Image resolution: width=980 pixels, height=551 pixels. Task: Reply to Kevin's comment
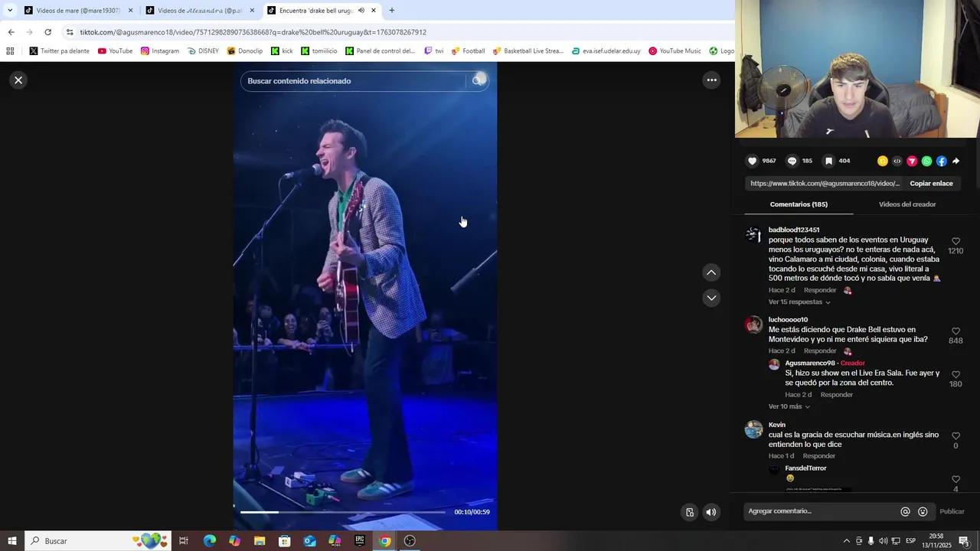tap(818, 456)
